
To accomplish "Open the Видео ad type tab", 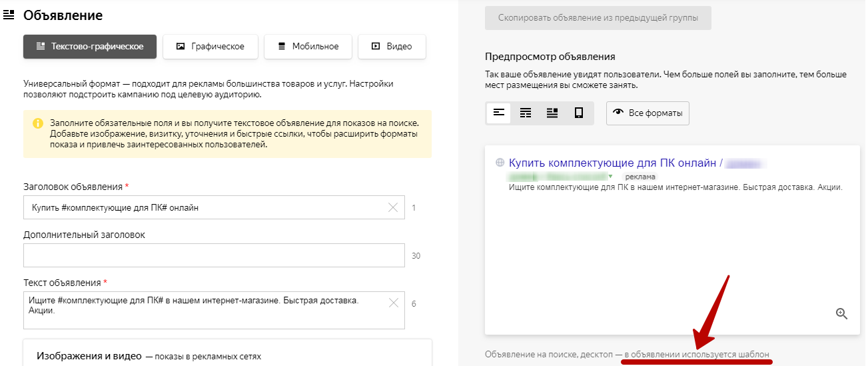I will pos(392,47).
